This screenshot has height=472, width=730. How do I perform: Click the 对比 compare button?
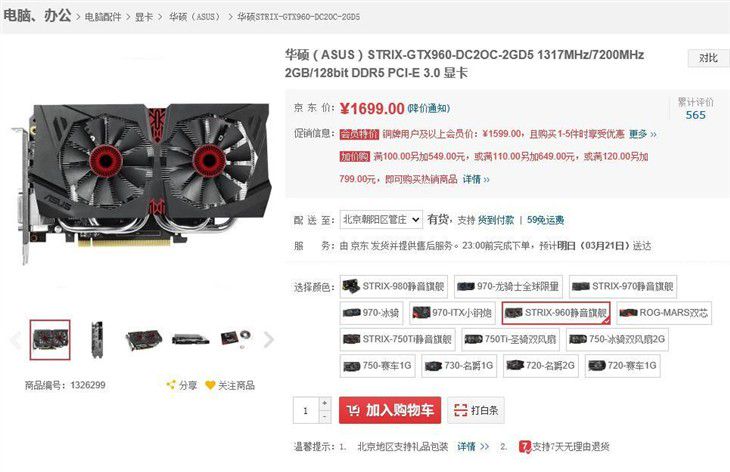click(708, 58)
